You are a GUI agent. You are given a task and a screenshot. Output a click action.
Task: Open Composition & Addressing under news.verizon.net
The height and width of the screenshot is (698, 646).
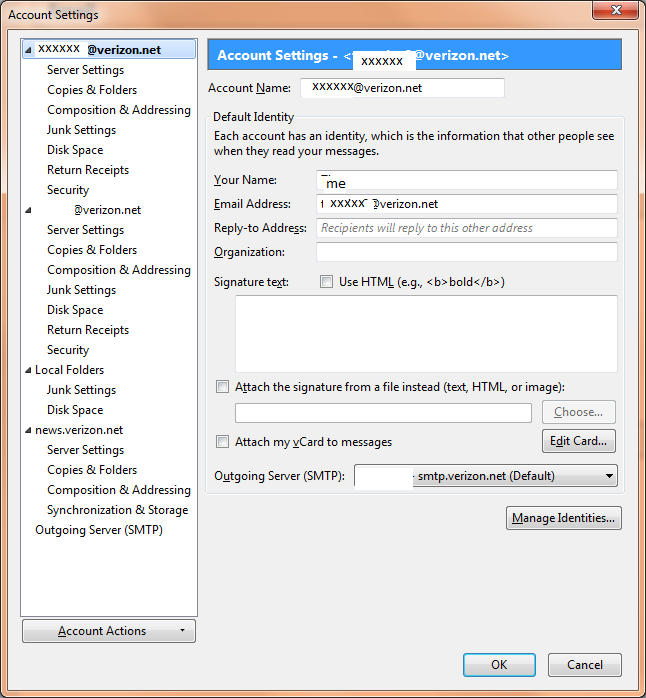pyautogui.click(x=119, y=490)
